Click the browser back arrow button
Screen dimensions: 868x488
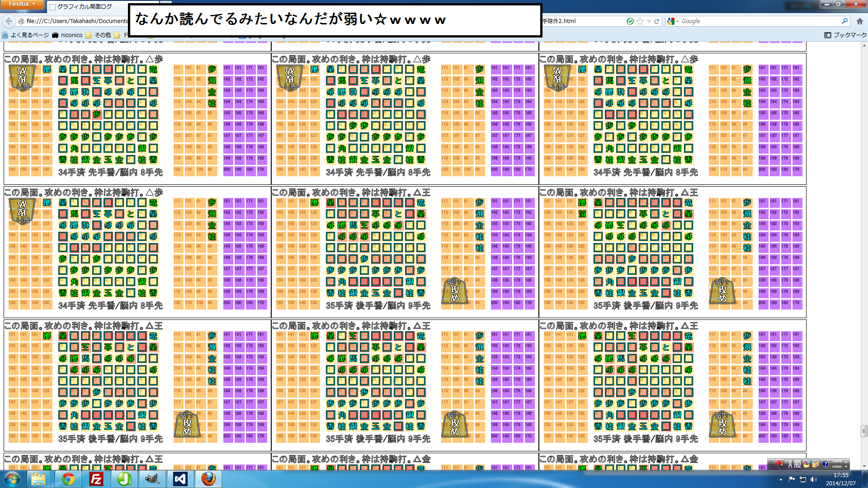pos(9,21)
